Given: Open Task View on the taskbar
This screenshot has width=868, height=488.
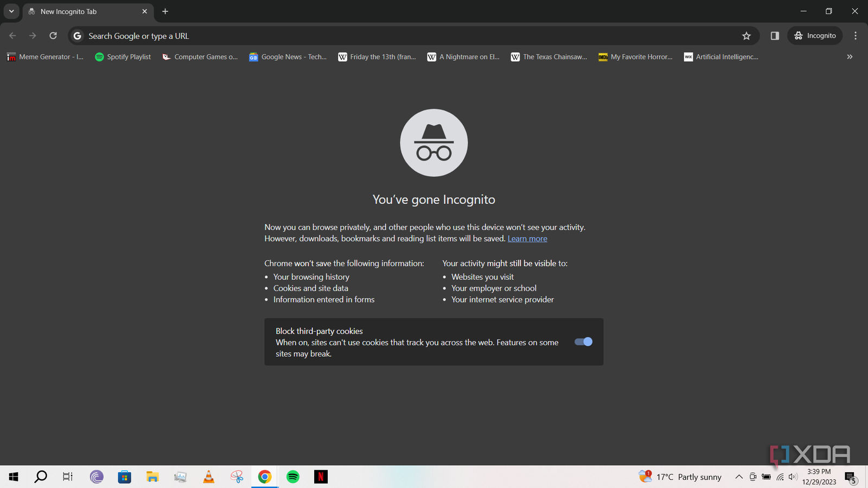Looking at the screenshot, I should [68, 477].
